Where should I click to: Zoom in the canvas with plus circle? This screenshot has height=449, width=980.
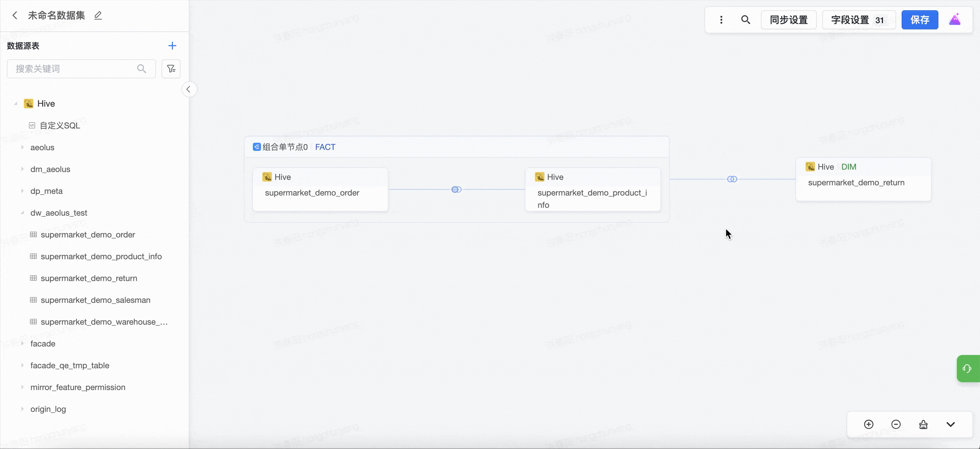[x=869, y=424]
